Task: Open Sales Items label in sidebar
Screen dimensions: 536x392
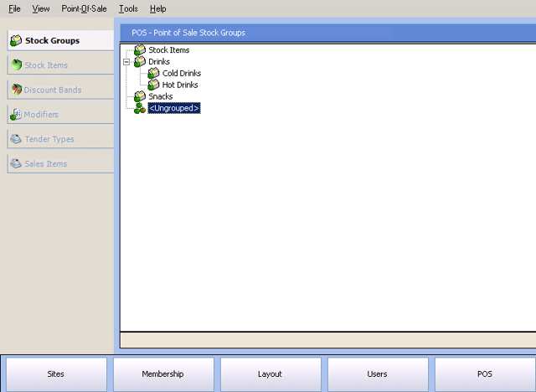Action: pos(46,163)
